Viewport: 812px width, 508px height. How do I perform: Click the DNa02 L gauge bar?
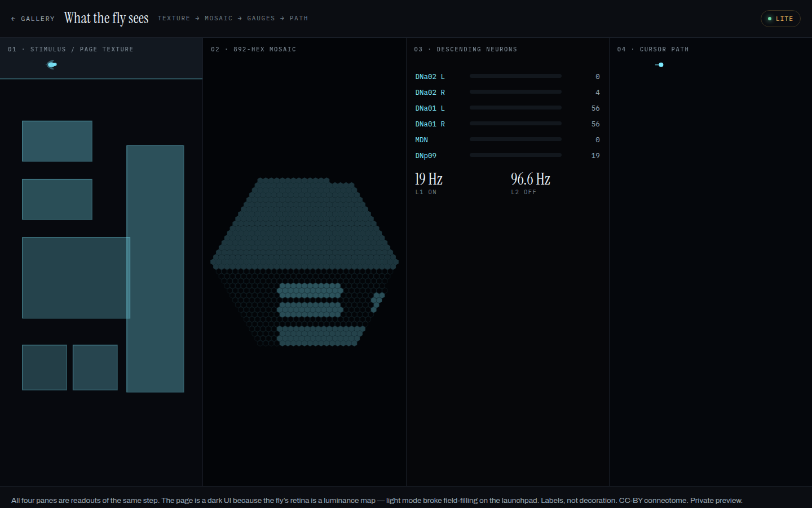[515, 76]
